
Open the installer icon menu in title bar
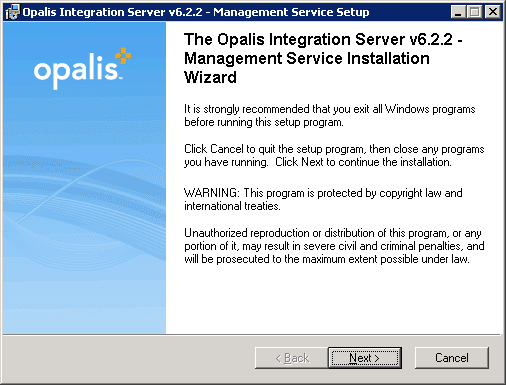click(13, 12)
